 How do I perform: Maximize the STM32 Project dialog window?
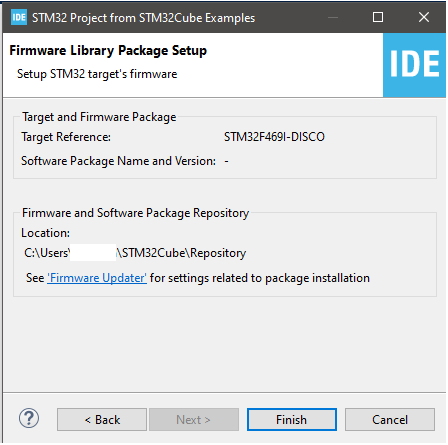coord(378,17)
